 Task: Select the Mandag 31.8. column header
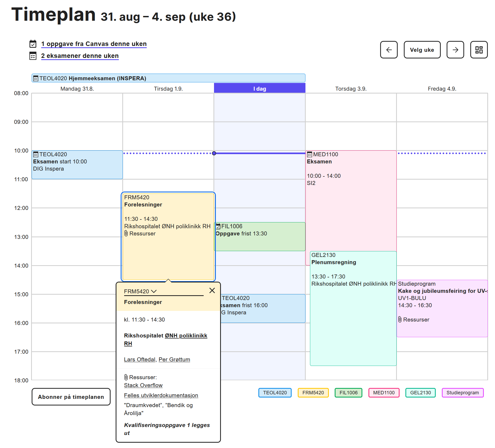(77, 89)
